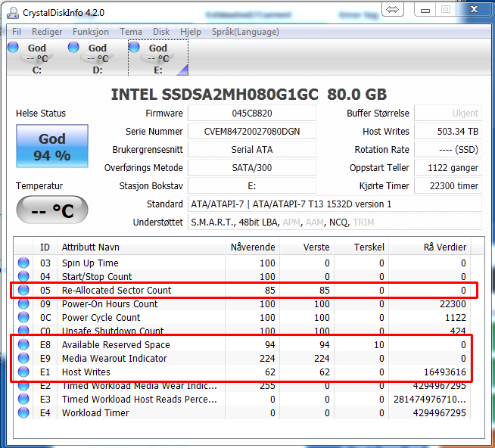Screen dimensions: 495x448
Task: Click status orb for Start/Stop Count
Action: click(23, 276)
